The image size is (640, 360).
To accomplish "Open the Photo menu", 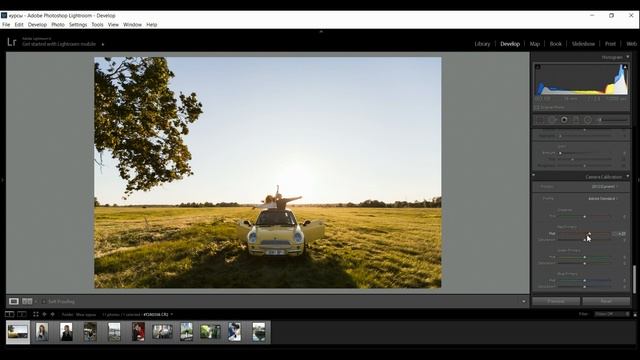I will pyautogui.click(x=58, y=24).
